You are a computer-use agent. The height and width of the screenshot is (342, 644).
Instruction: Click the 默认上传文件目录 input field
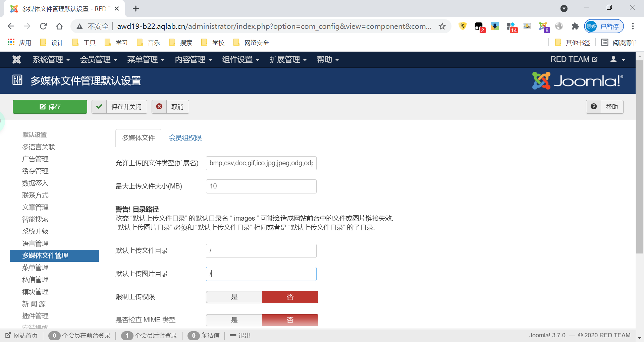(261, 250)
